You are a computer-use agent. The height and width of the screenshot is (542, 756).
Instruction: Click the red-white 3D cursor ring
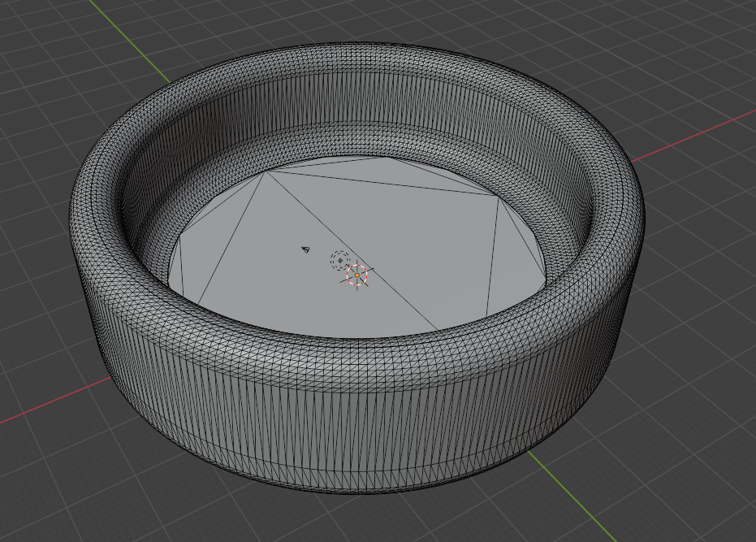[356, 275]
